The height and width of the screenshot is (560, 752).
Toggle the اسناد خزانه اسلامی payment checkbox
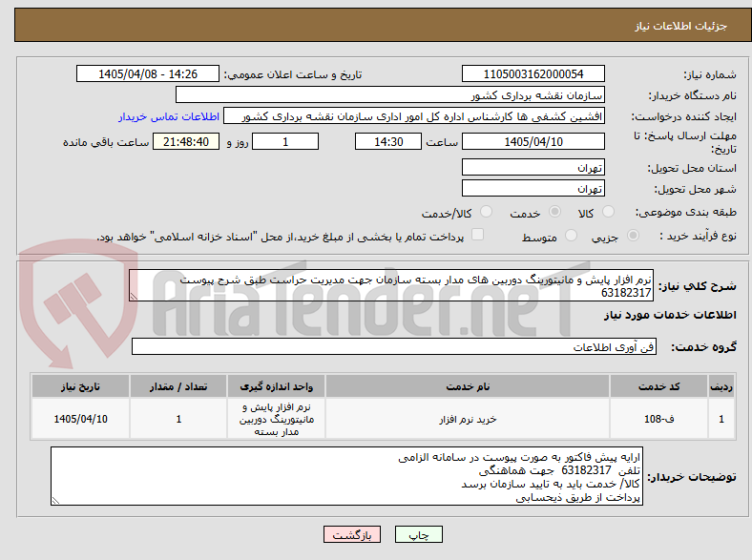(x=478, y=235)
